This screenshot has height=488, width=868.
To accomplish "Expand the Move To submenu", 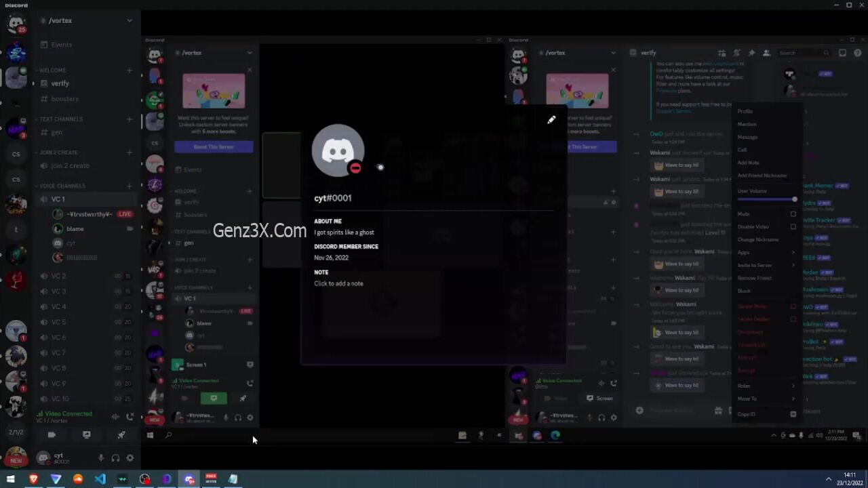I will [x=766, y=399].
